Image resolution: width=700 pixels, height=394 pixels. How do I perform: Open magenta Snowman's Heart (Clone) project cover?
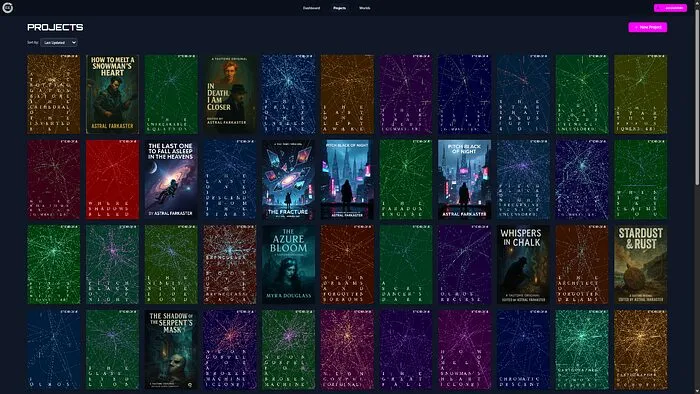click(465, 350)
